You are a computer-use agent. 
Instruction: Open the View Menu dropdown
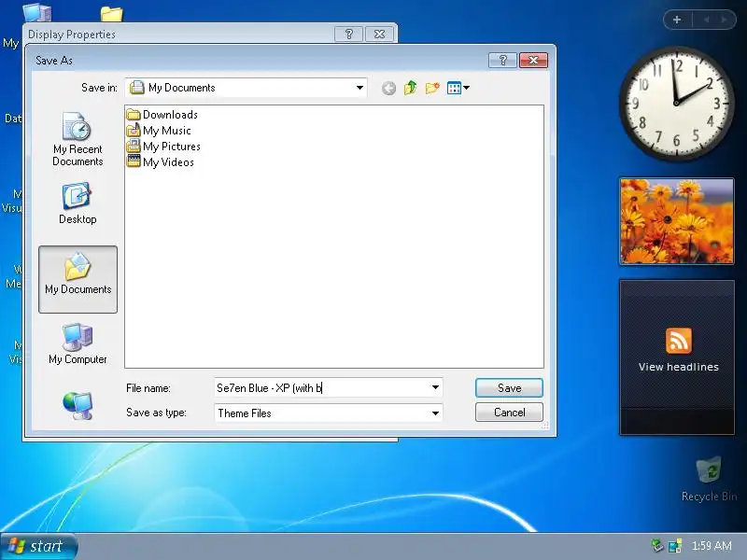(458, 88)
